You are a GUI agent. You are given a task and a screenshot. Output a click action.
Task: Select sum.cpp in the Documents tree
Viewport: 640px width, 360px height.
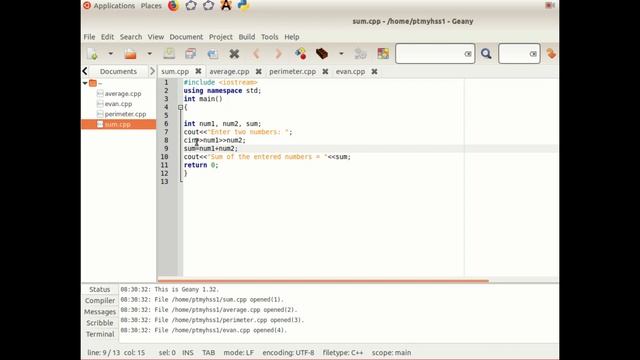pyautogui.click(x=118, y=124)
